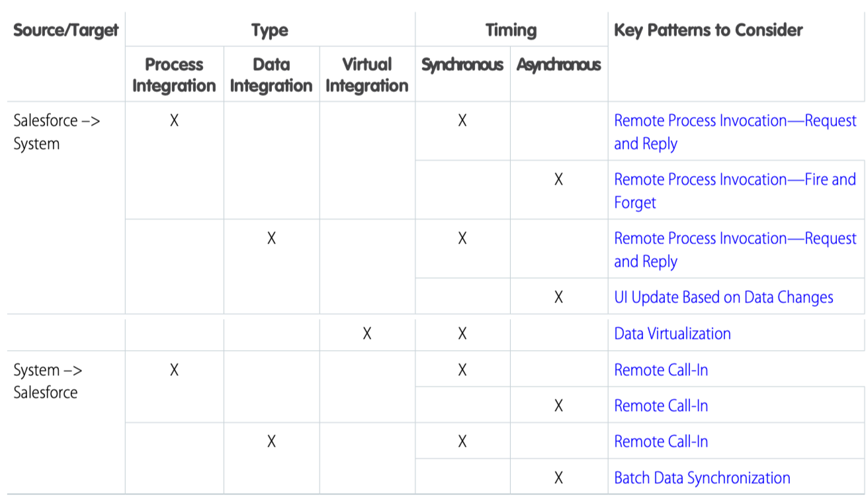Click the middle Remote Call-In link
This screenshot has height=499, width=868.
(661, 405)
